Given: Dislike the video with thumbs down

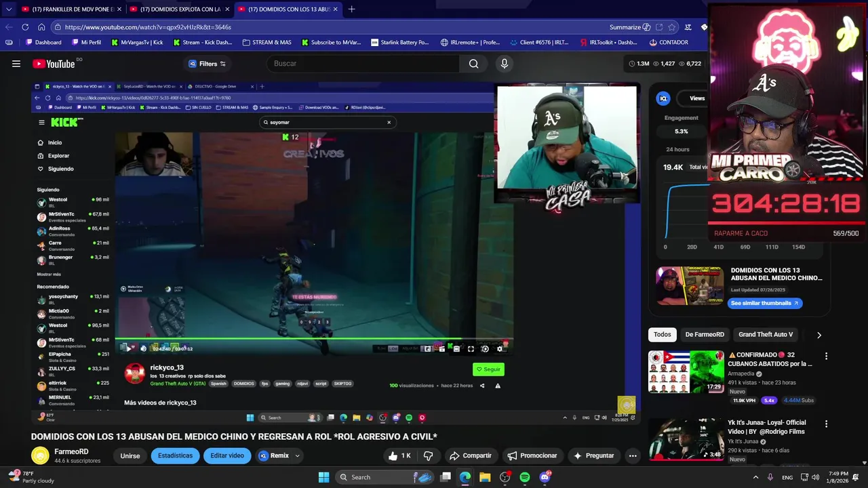Looking at the screenshot, I should pyautogui.click(x=428, y=456).
